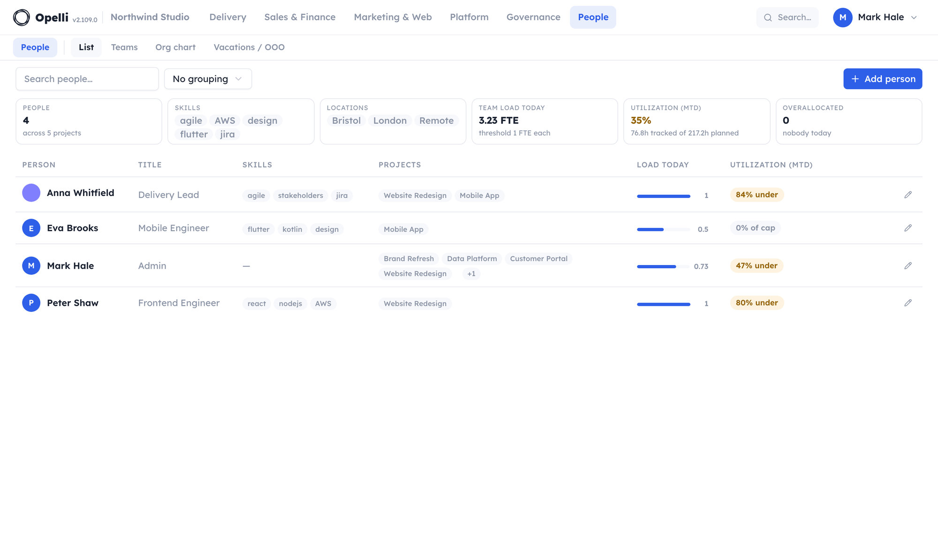Open the Sales & Finance section
938x560 pixels.
pos(300,17)
